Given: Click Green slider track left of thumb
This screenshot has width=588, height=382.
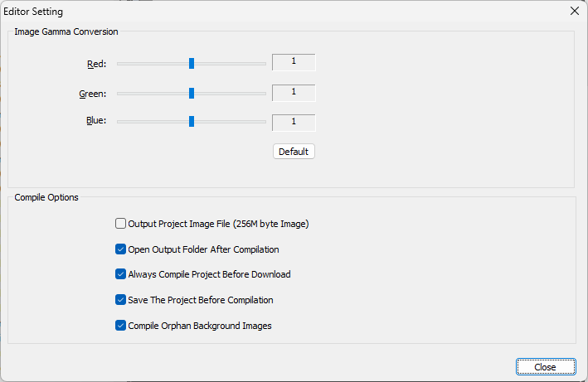Looking at the screenshot, I should [x=149, y=93].
